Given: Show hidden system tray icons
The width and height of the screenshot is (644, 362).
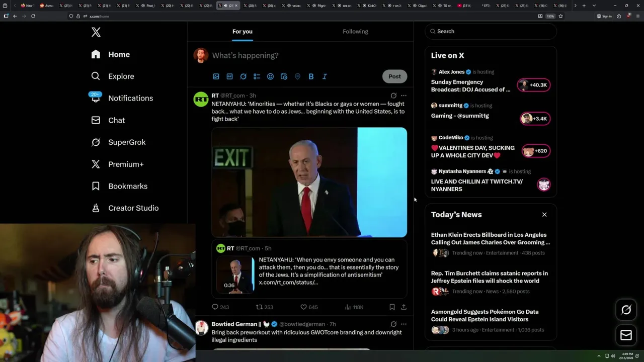Looking at the screenshot, I should point(599,356).
